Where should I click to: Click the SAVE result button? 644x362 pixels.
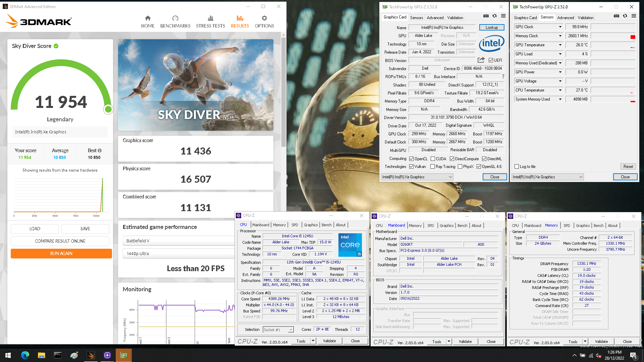85,229
